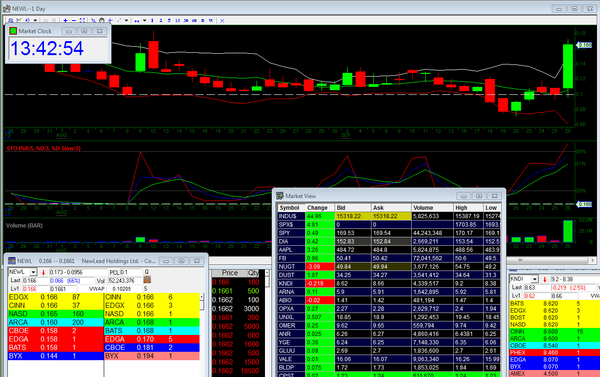This screenshot has width=600, height=377.
Task: Select the AAPL row in Market View
Action: click(389, 250)
